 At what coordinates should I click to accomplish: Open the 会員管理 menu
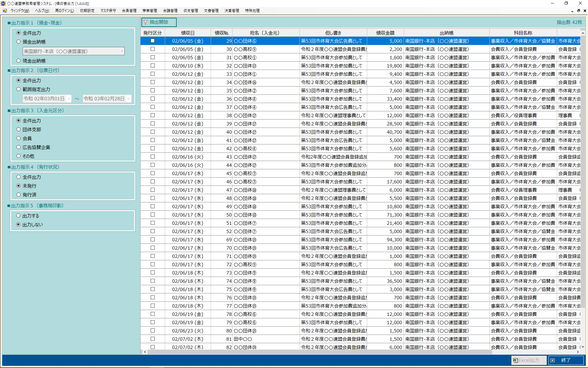(x=129, y=11)
